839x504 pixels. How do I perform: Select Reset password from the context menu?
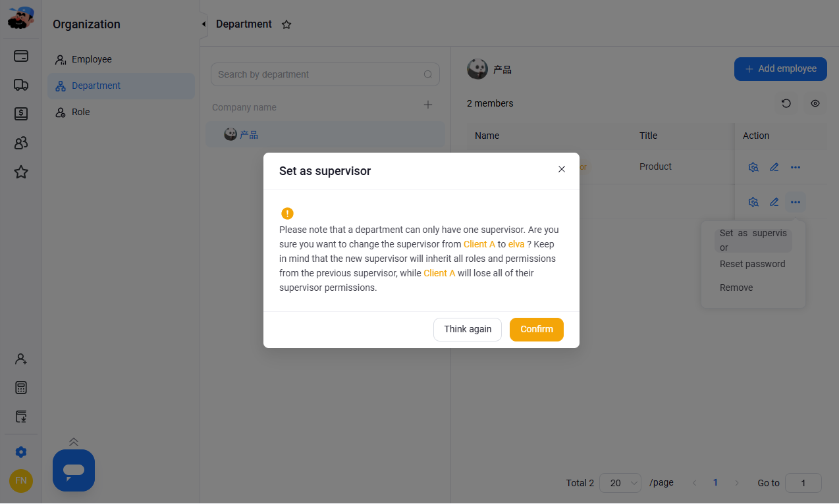click(753, 264)
